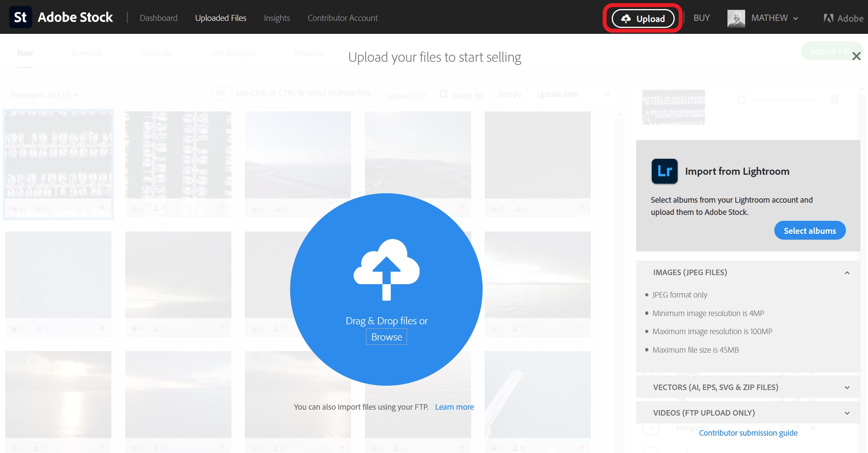This screenshot has height=453, width=868.
Task: Open the FTP Learn more link
Action: 454,407
